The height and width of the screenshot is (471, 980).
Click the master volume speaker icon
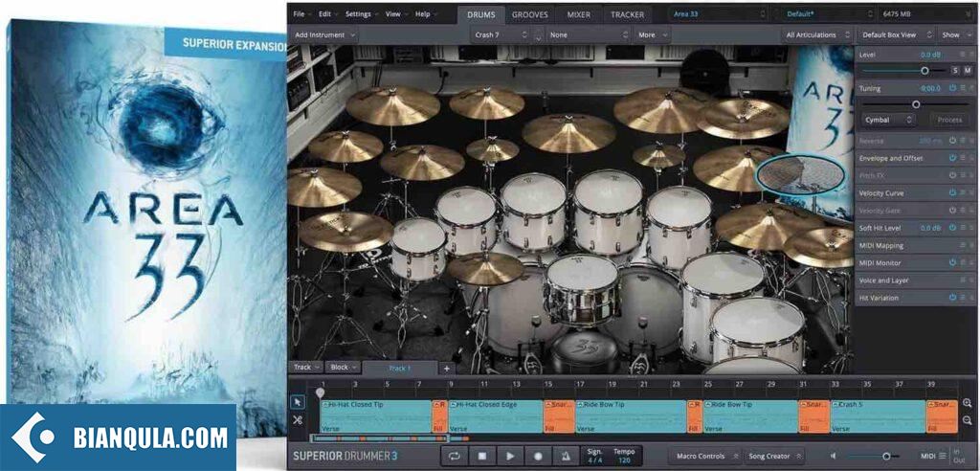(834, 456)
